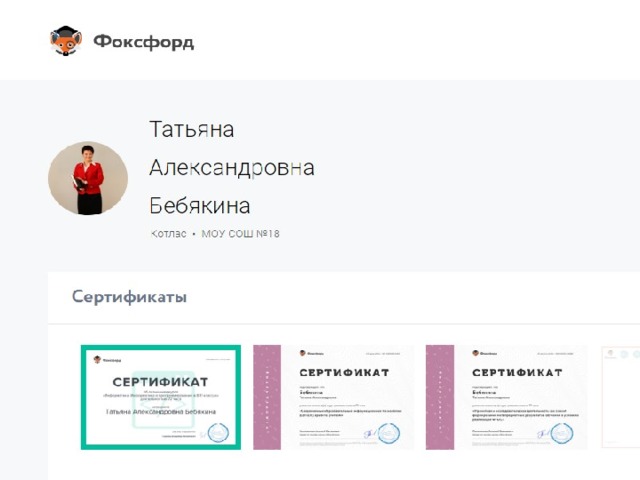
Task: Click the blue seal on the third certificate
Action: click(x=562, y=433)
